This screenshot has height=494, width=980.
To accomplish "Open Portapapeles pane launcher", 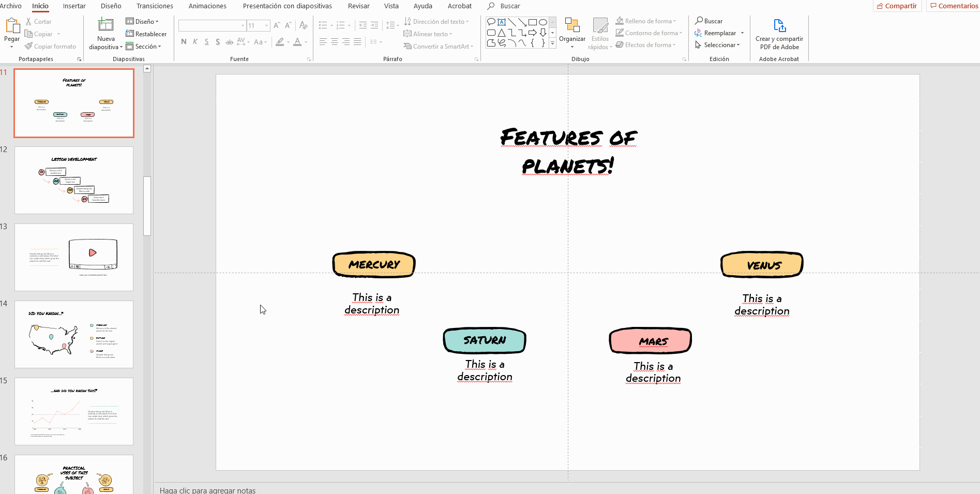I will [79, 59].
